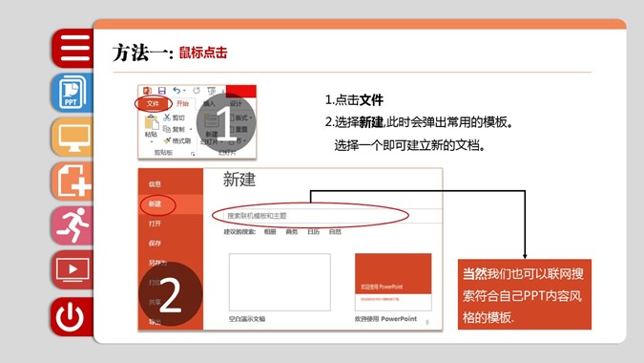Open the Clipboard (剪贴板) dialog launcher
The width and height of the screenshot is (644, 363).
pyautogui.click(x=193, y=154)
